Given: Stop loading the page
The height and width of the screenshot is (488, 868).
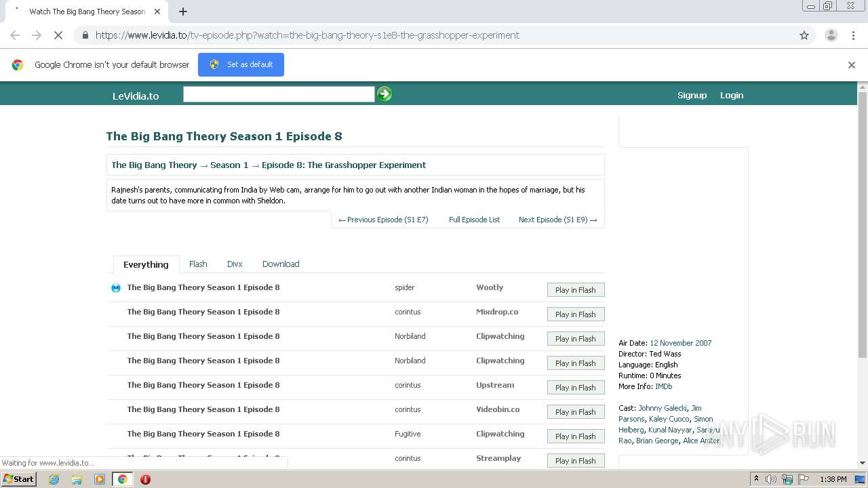Looking at the screenshot, I should tap(58, 35).
